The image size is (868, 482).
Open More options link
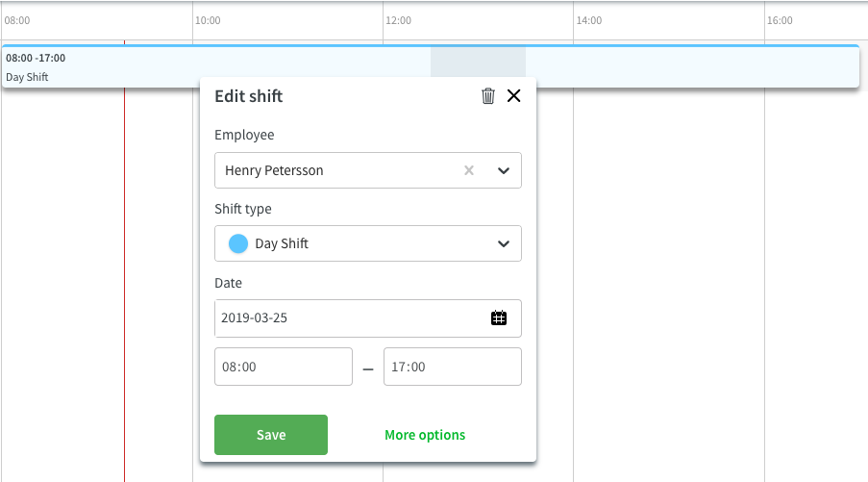click(x=425, y=435)
